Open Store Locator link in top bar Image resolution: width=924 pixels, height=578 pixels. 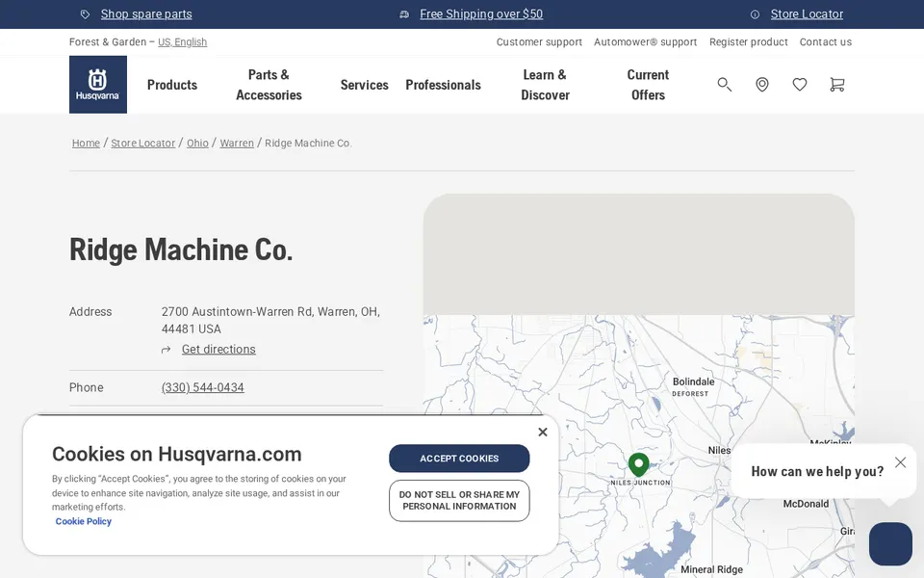[807, 14]
